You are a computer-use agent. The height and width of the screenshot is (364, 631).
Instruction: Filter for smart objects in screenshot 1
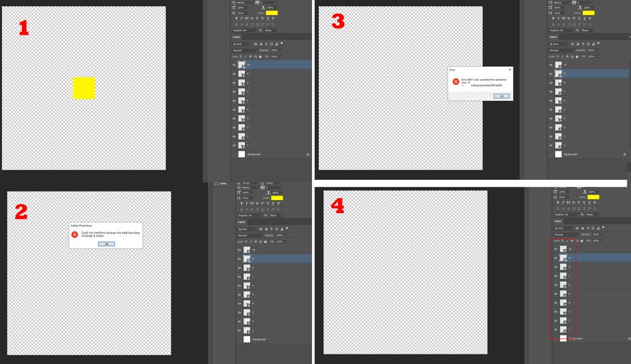pyautogui.click(x=277, y=44)
